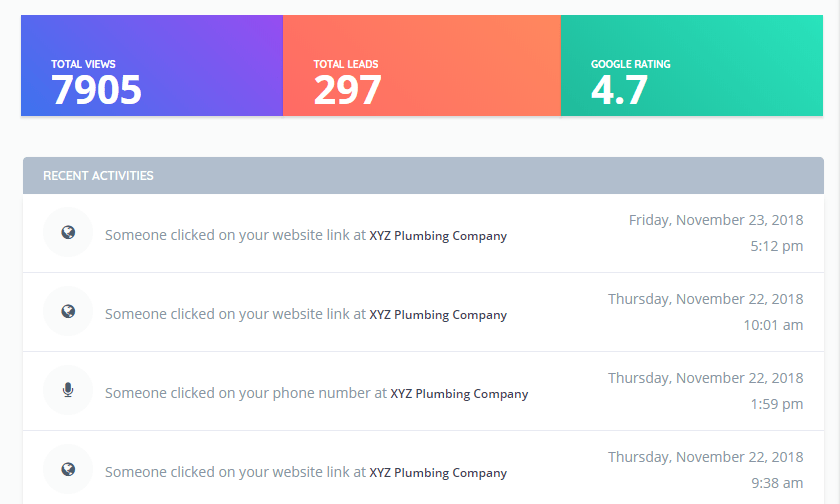Viewport: 840px width, 504px height.
Task: Click the Google Rating label text
Action: pos(631,64)
